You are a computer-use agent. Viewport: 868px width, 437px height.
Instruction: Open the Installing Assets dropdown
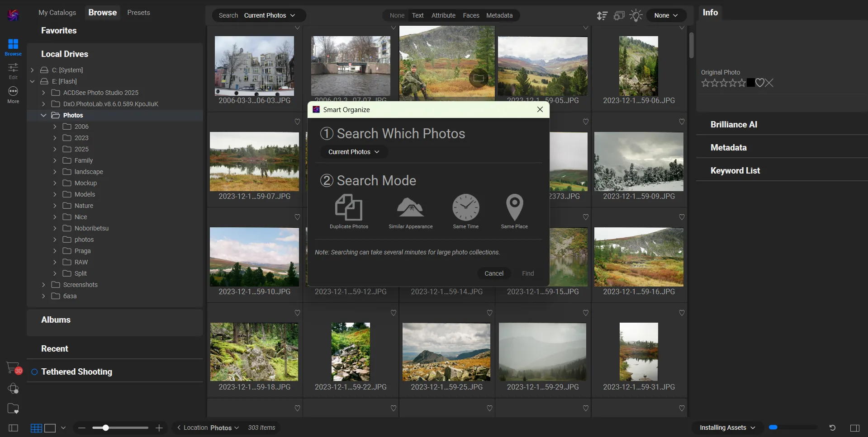[x=727, y=428]
